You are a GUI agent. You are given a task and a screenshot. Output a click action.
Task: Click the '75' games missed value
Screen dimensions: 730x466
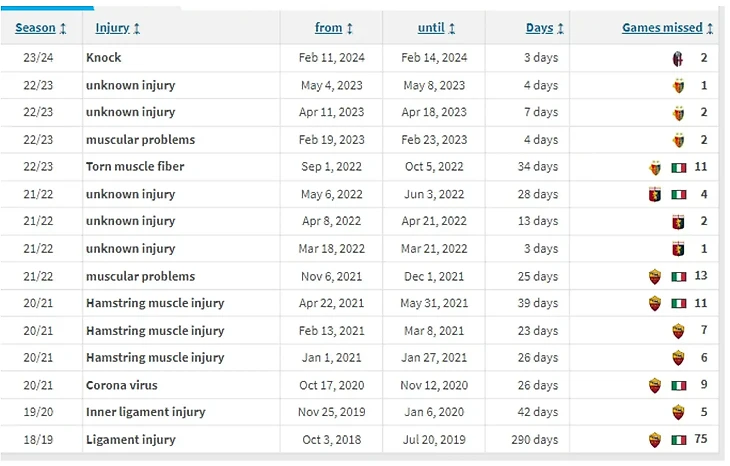[x=700, y=440]
